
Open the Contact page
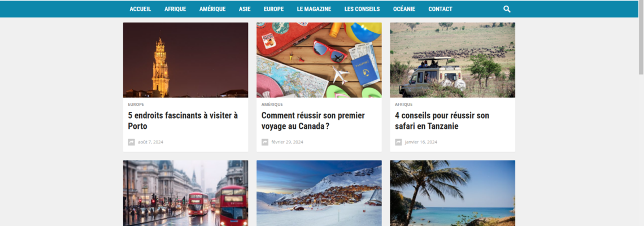tap(440, 9)
